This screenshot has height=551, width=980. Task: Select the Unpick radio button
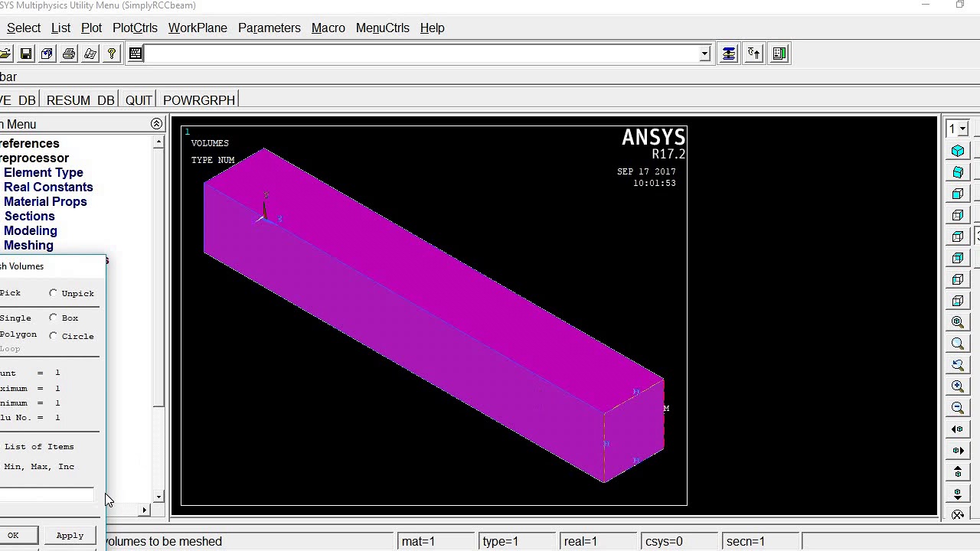pos(53,293)
